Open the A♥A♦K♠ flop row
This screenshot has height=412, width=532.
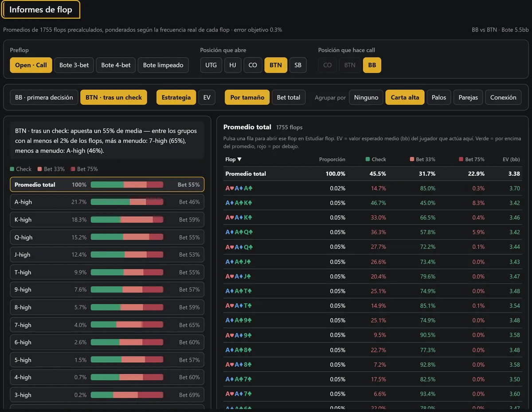[372, 217]
